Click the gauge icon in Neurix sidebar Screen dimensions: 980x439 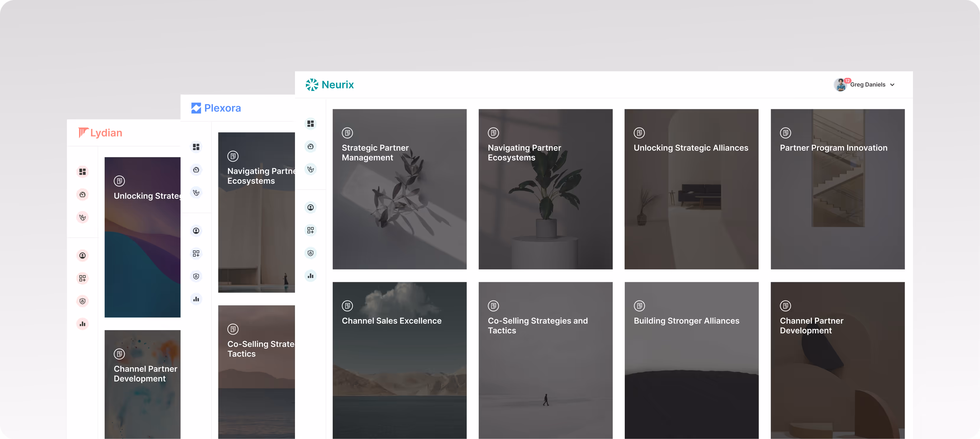(x=310, y=146)
